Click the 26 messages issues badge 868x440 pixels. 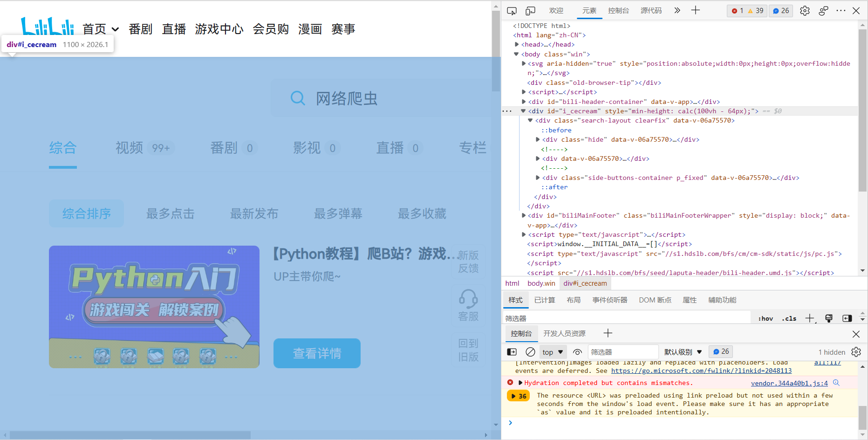781,11
